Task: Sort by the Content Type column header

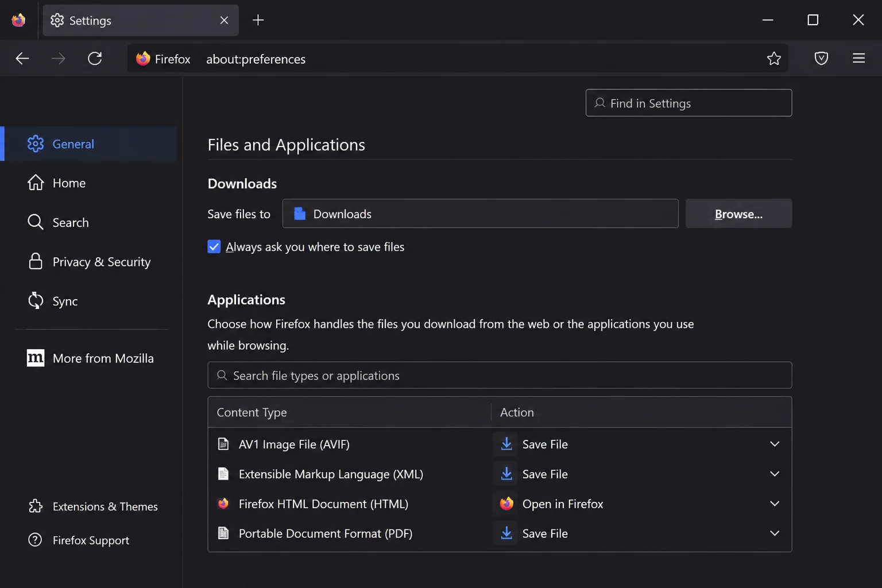Action: (x=349, y=412)
